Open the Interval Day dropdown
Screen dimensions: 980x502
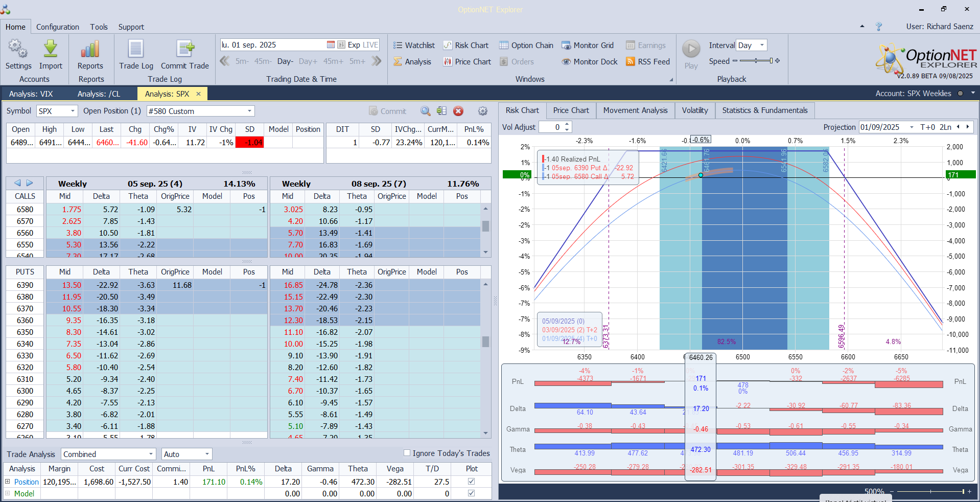[x=762, y=45]
